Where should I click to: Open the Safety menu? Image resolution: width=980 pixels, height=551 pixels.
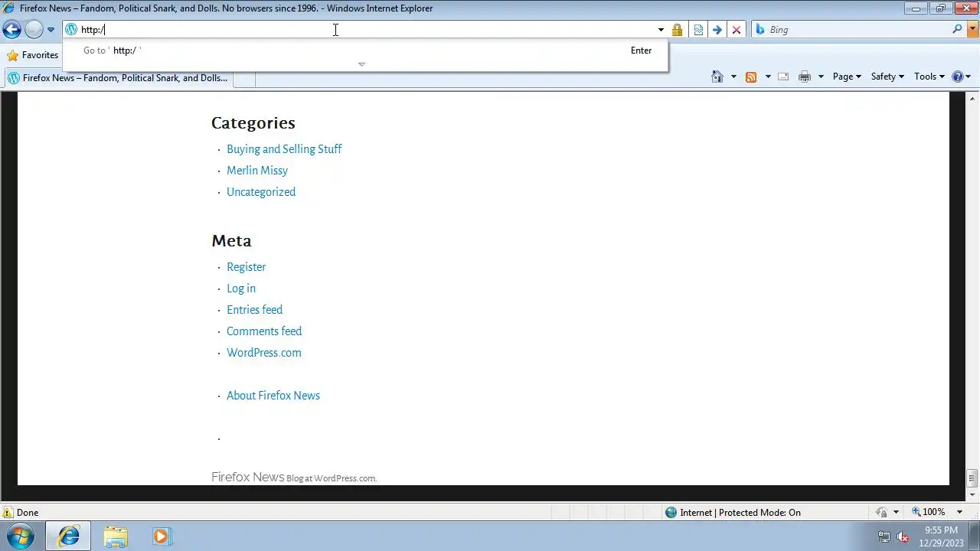pyautogui.click(x=887, y=77)
